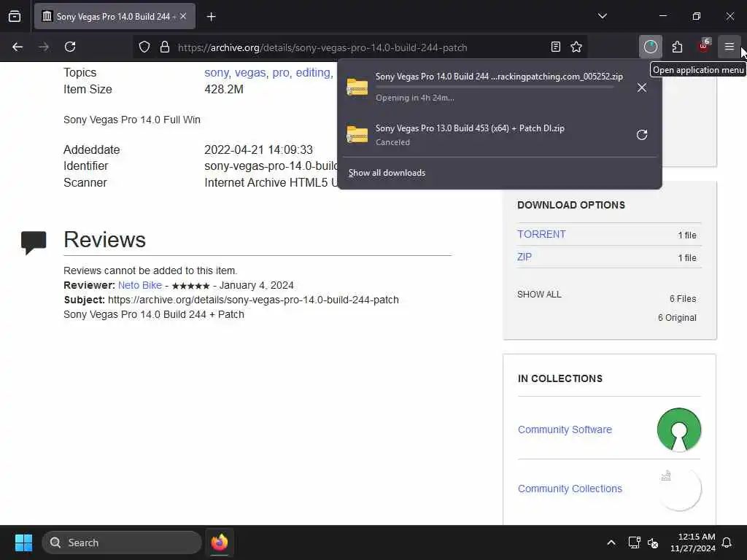The image size is (747, 560).
Task: Click the Community Collections thumbnail
Action: 679,489
